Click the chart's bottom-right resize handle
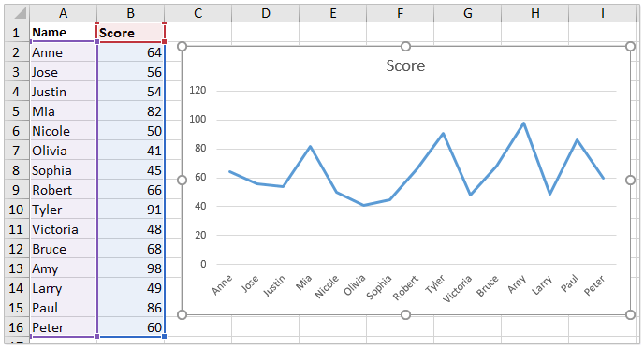The height and width of the screenshot is (348, 644). click(x=631, y=314)
